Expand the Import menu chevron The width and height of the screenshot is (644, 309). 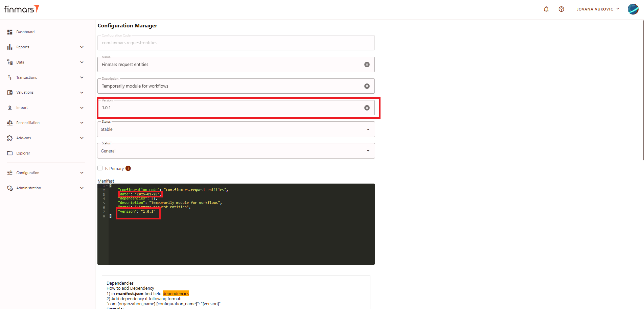coord(82,108)
